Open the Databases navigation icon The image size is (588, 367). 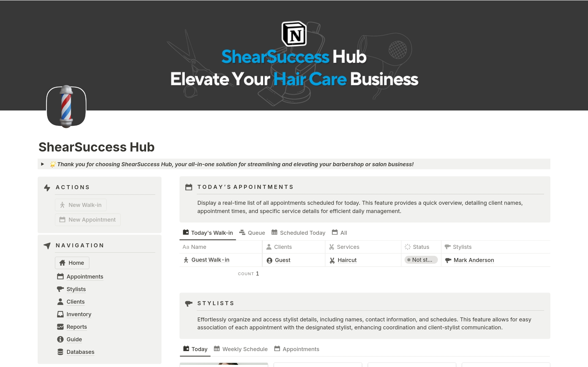61,352
